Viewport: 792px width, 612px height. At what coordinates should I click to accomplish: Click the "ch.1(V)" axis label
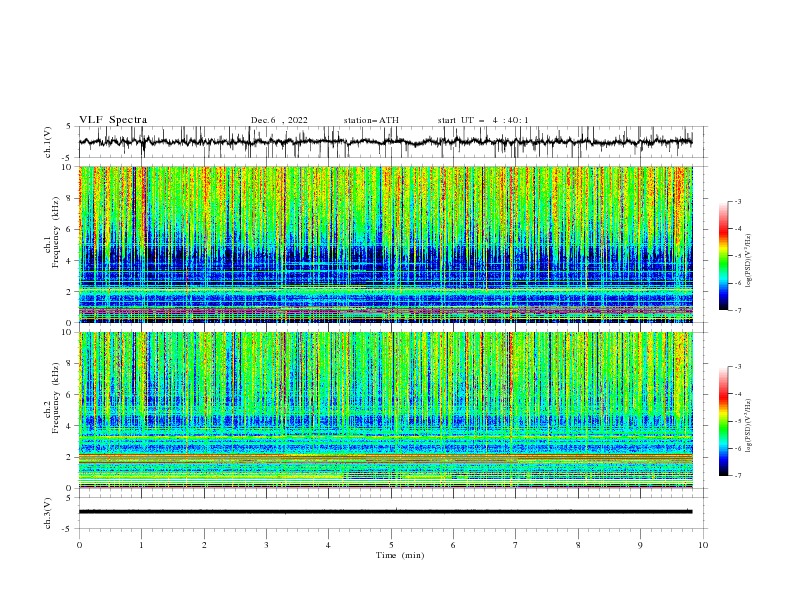pyautogui.click(x=48, y=142)
